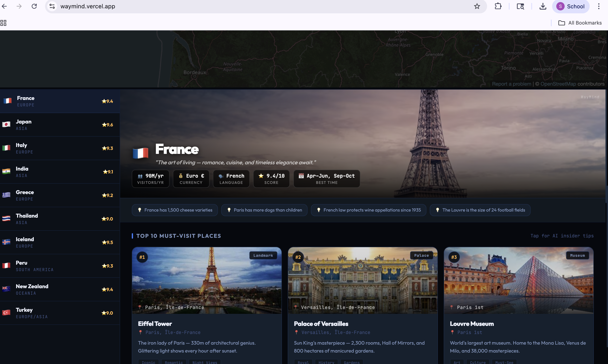Image resolution: width=608 pixels, height=364 pixels.
Task: Bookmark this page with star icon
Action: click(477, 6)
